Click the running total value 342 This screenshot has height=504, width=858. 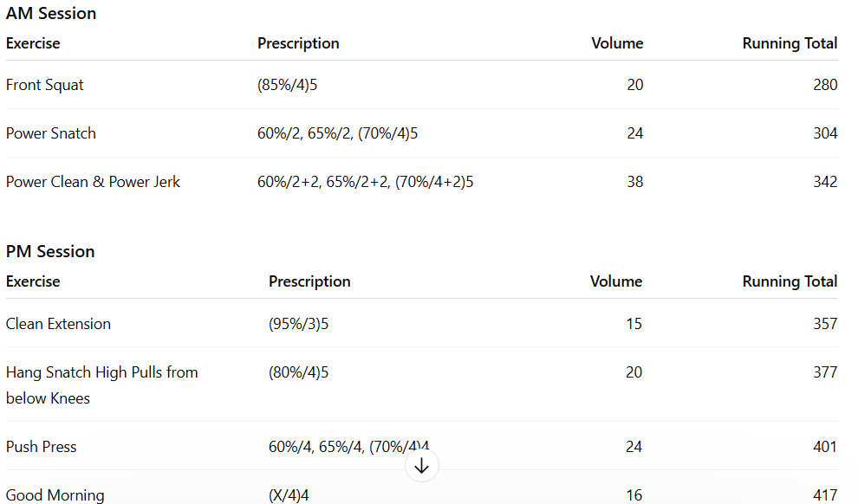tap(825, 182)
